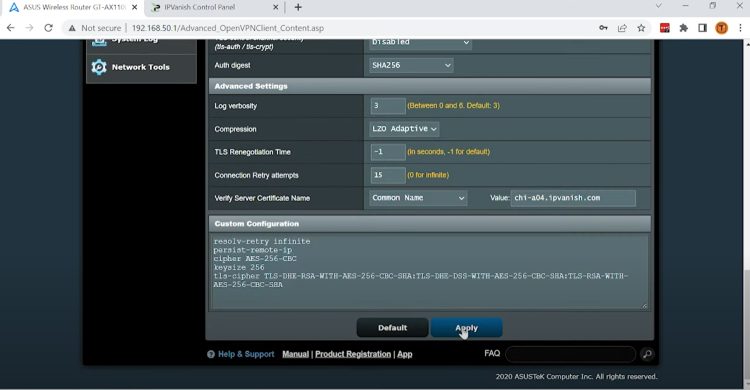This screenshot has height=390, width=750.
Task: Open the App link
Action: click(x=405, y=354)
